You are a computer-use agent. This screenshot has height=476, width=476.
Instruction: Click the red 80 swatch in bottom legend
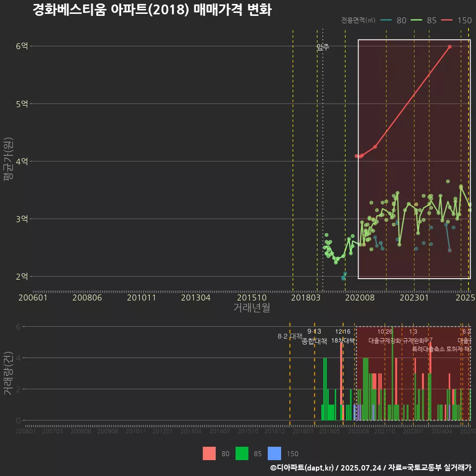click(209, 454)
